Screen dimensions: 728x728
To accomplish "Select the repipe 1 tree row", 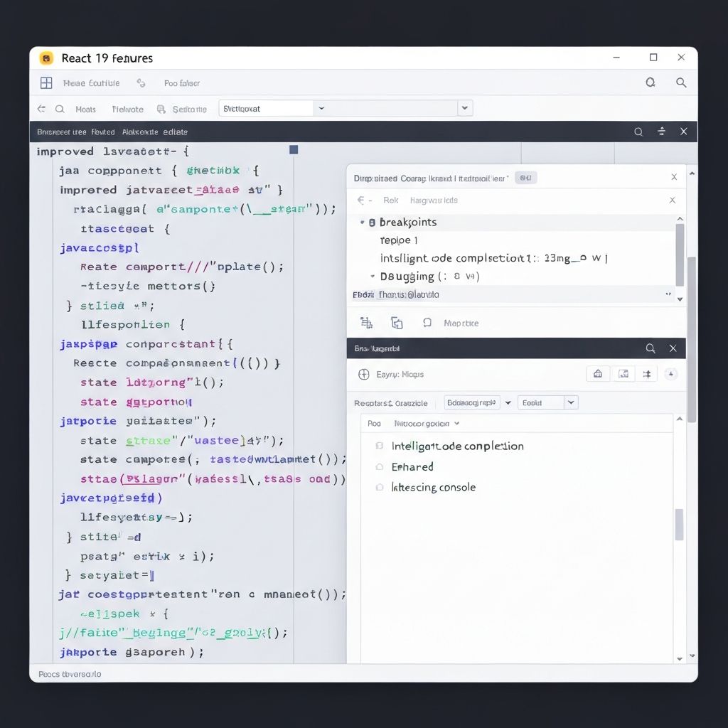I will pyautogui.click(x=399, y=240).
